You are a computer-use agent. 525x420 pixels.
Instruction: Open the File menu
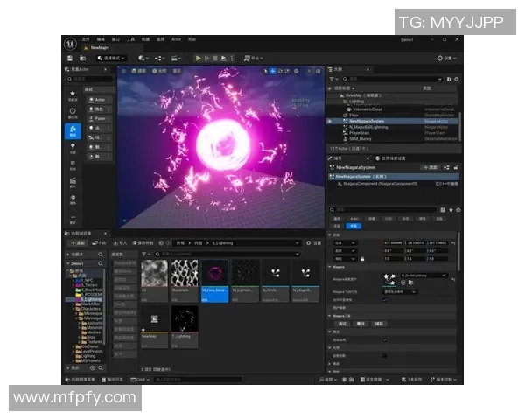pos(87,39)
